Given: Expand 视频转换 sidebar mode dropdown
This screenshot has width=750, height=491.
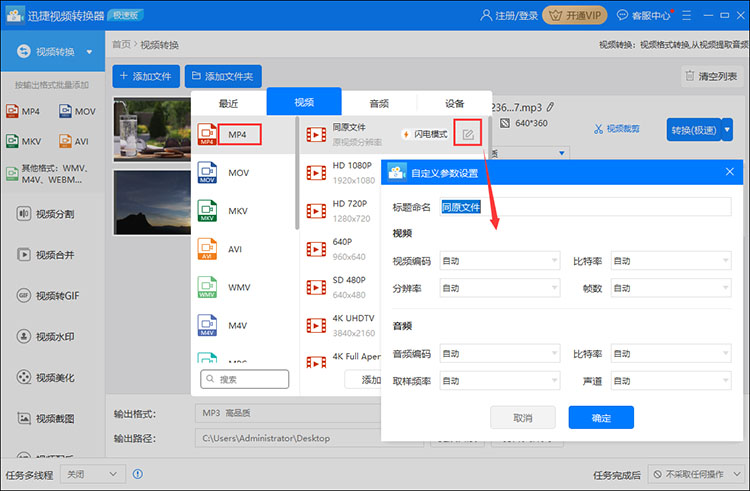Looking at the screenshot, I should [x=89, y=52].
